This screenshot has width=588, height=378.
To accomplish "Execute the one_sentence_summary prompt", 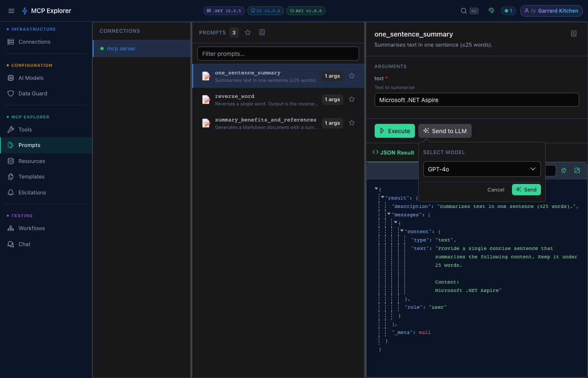I will 394,131.
